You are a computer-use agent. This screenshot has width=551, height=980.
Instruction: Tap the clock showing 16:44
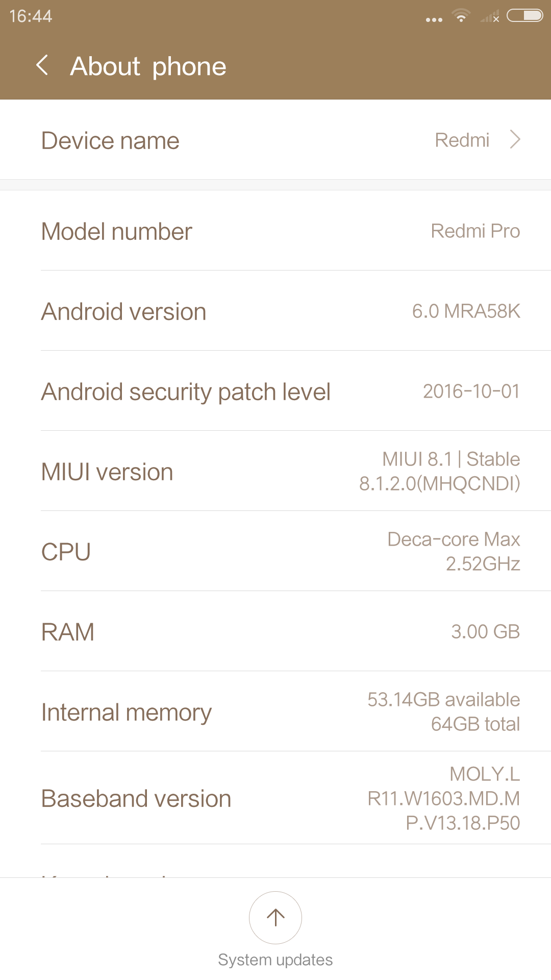(x=31, y=16)
